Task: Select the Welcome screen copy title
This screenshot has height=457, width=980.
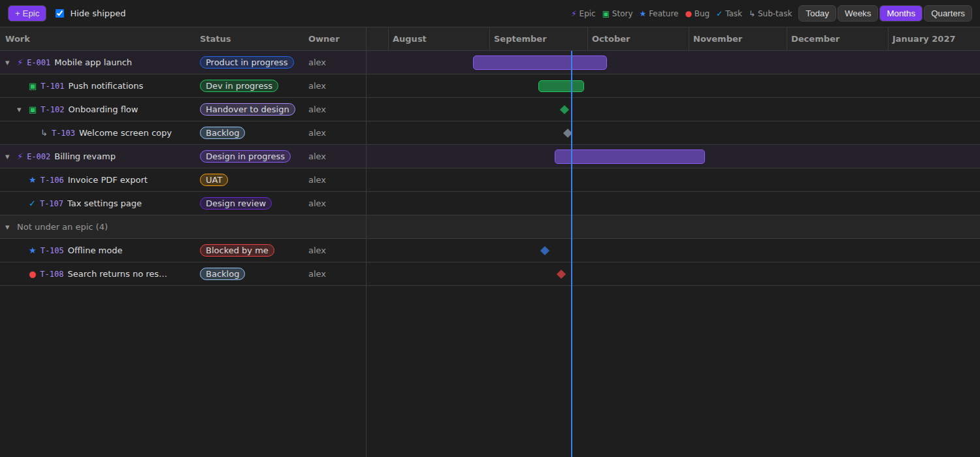Action: click(125, 133)
